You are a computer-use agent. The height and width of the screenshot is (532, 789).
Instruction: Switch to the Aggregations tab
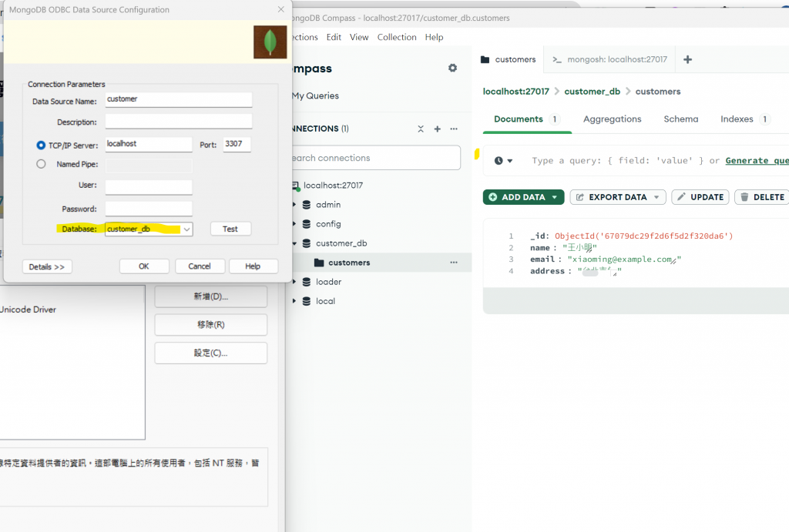point(613,119)
